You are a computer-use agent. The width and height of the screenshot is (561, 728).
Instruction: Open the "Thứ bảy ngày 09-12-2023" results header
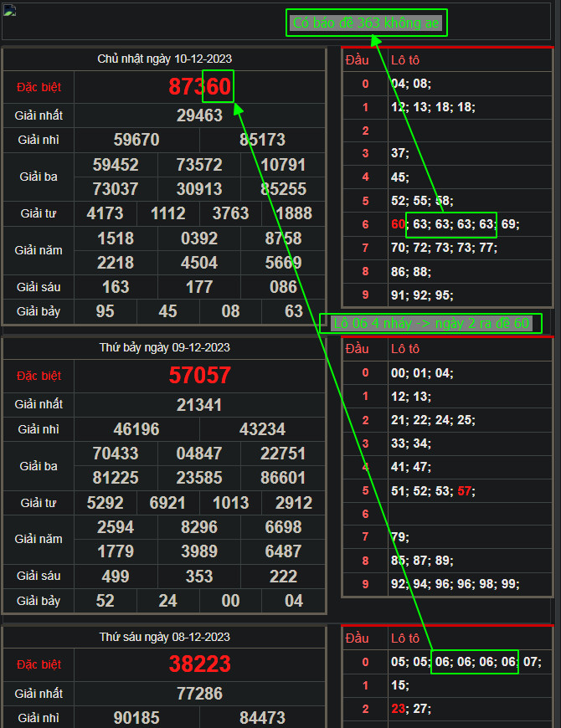164,347
